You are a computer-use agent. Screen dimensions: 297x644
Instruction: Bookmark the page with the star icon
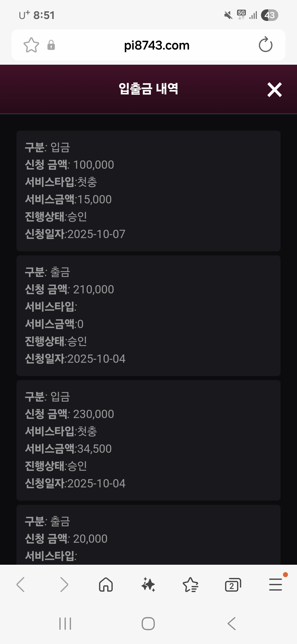[x=31, y=45]
